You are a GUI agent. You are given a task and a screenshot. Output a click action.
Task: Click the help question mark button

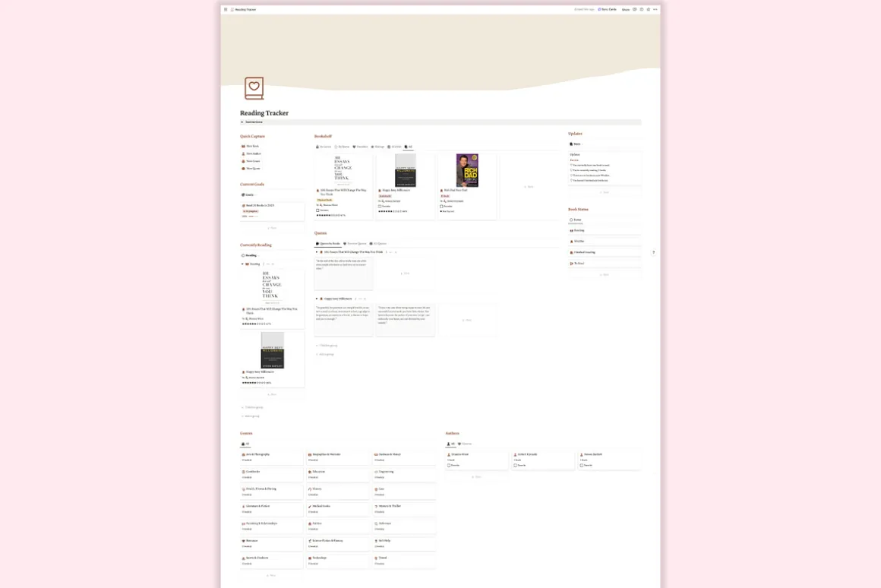point(653,252)
